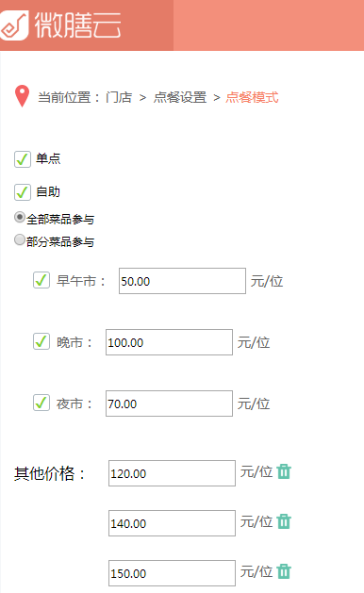The height and width of the screenshot is (593, 364).
Task: Delete the 140.00 price with trash icon
Action: pyautogui.click(x=284, y=521)
